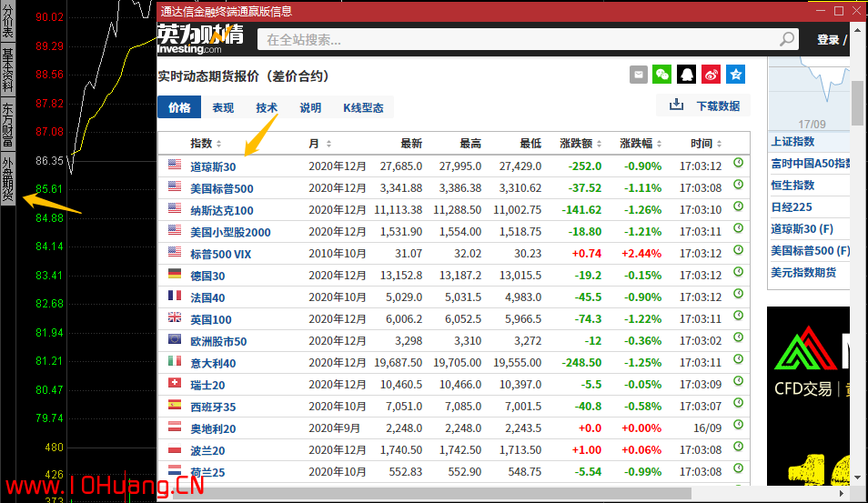Sort table by 时间 column
868x503 pixels.
[706, 144]
